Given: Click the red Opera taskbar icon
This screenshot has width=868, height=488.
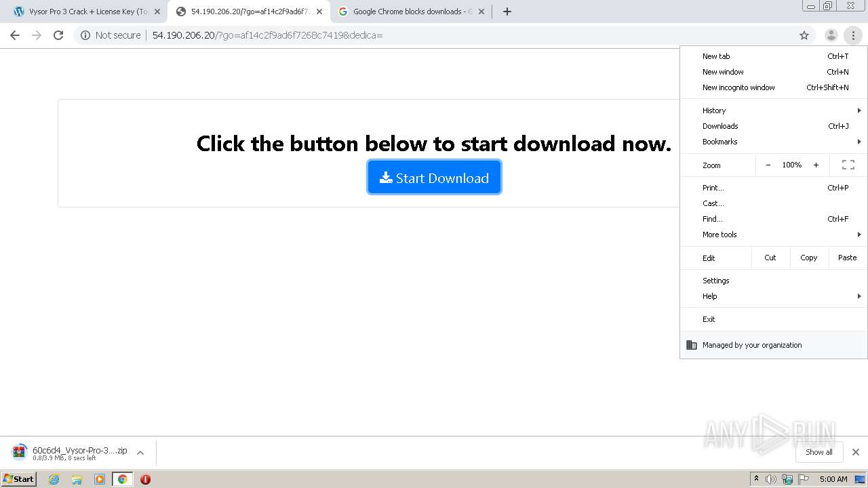Looking at the screenshot, I should pos(145,479).
